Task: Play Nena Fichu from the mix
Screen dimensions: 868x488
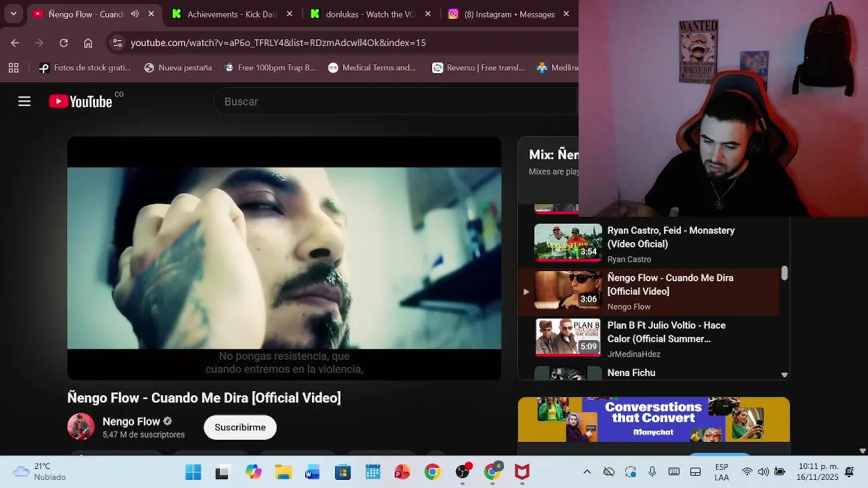Action: pos(631,373)
